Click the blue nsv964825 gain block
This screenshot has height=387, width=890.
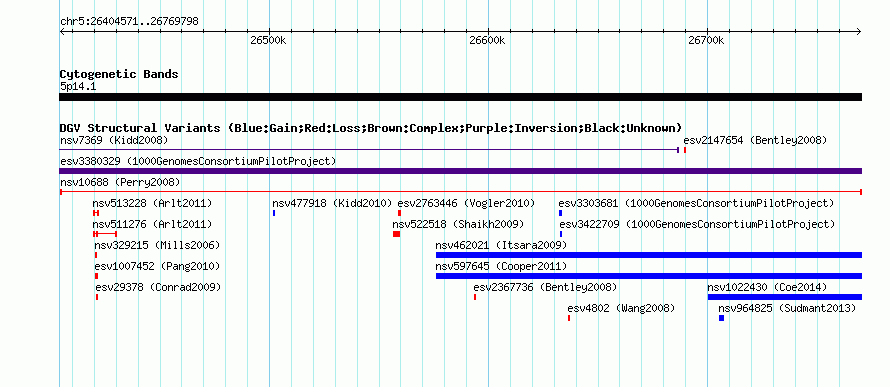coord(721,318)
